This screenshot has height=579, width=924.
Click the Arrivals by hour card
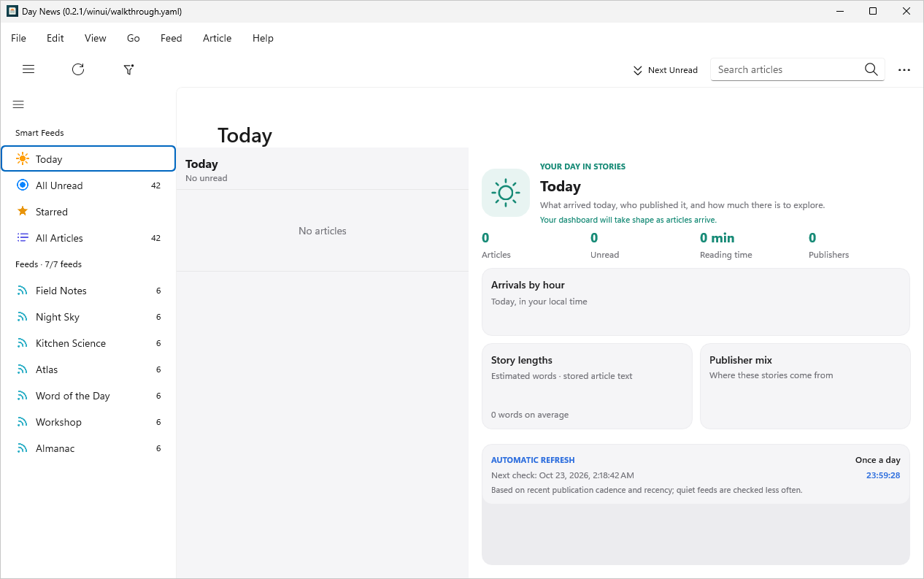click(x=696, y=302)
